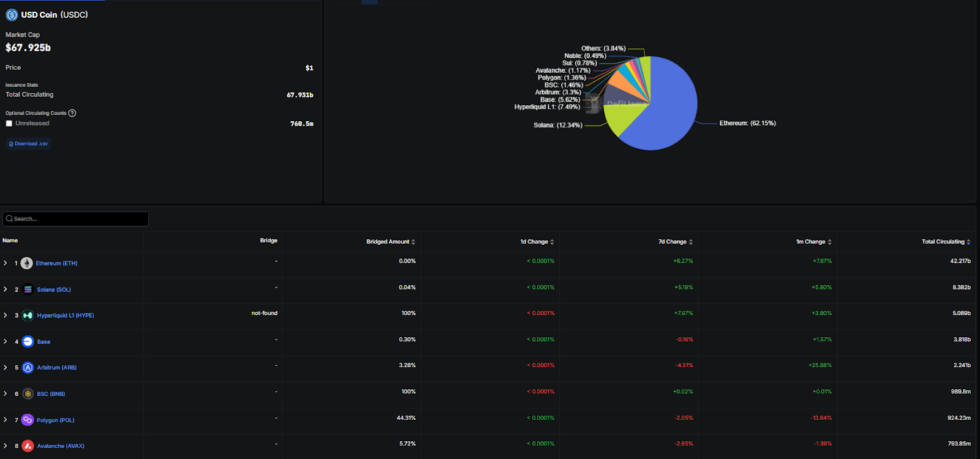Image resolution: width=980 pixels, height=459 pixels.
Task: Download the .csv file
Action: [x=28, y=144]
